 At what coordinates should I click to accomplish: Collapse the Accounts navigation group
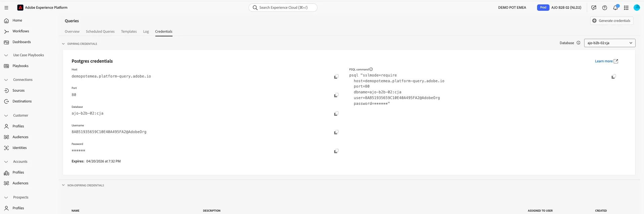tap(6, 162)
